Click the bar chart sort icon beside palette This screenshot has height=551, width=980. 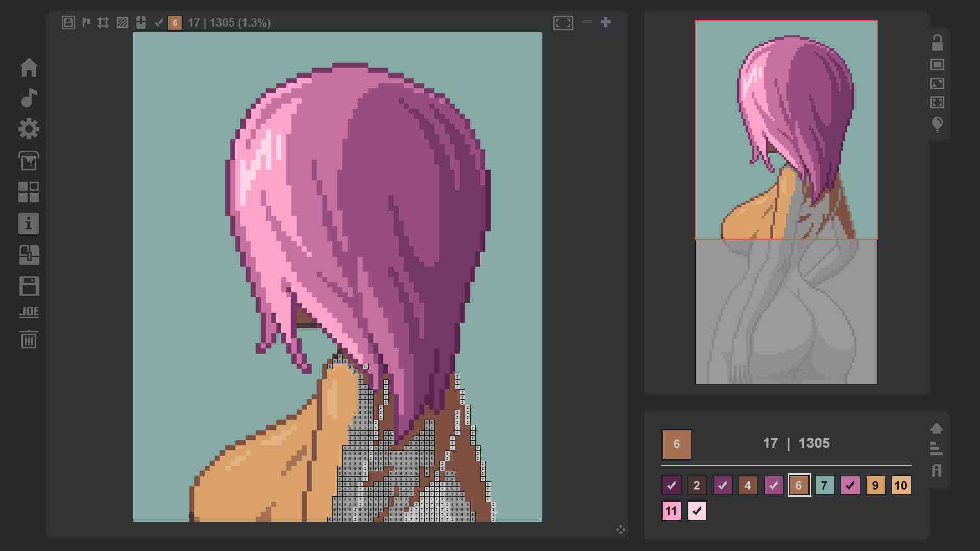936,449
